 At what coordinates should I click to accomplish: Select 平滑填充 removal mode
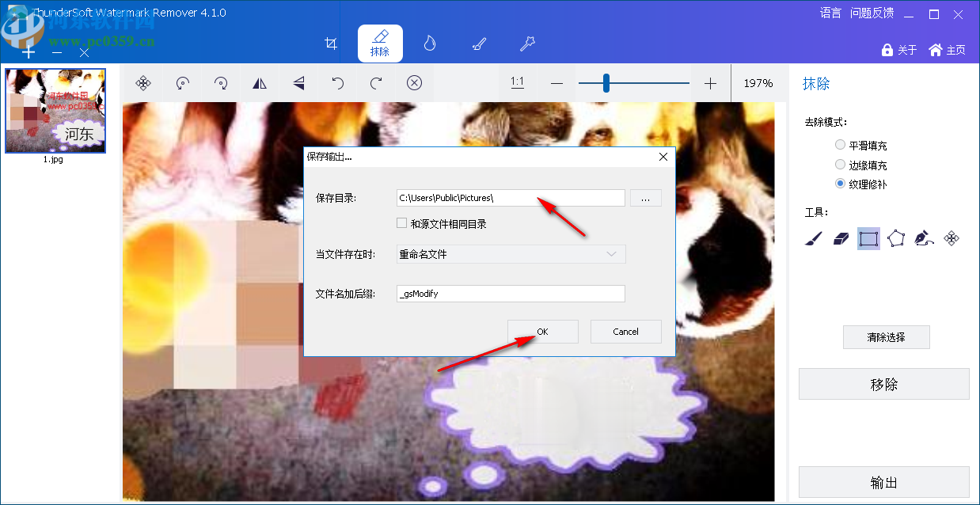[839, 144]
